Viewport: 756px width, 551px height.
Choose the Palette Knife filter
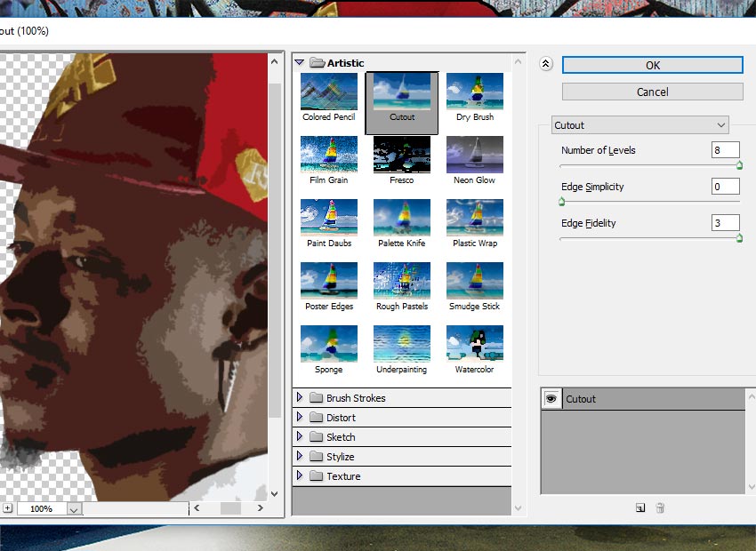coord(402,218)
